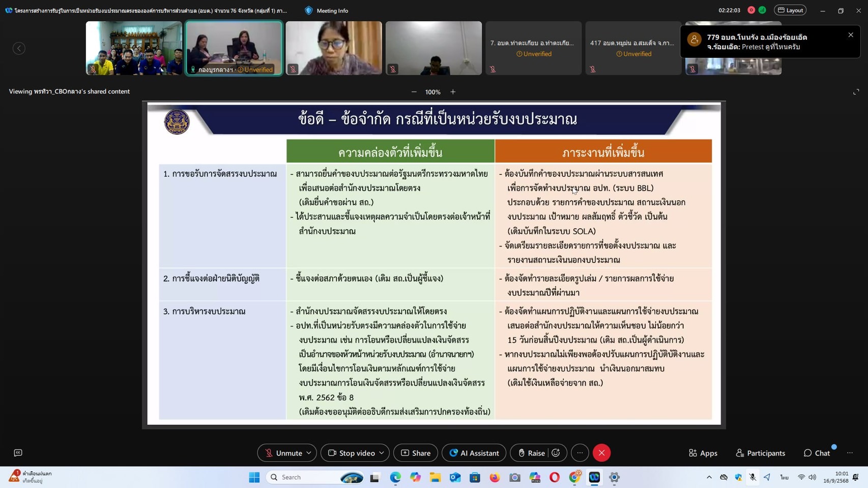Raise your hand in the meeting
The width and height of the screenshot is (868, 488).
coord(531,453)
